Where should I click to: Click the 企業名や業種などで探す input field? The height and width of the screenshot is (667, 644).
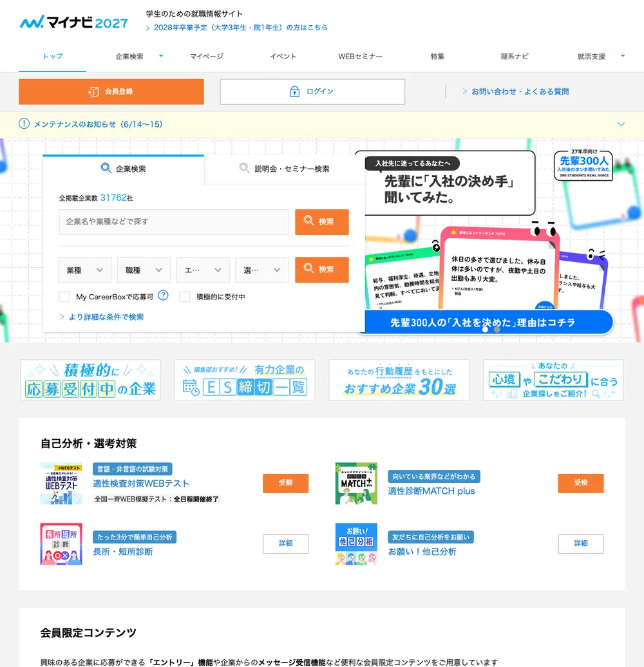pyautogui.click(x=173, y=221)
